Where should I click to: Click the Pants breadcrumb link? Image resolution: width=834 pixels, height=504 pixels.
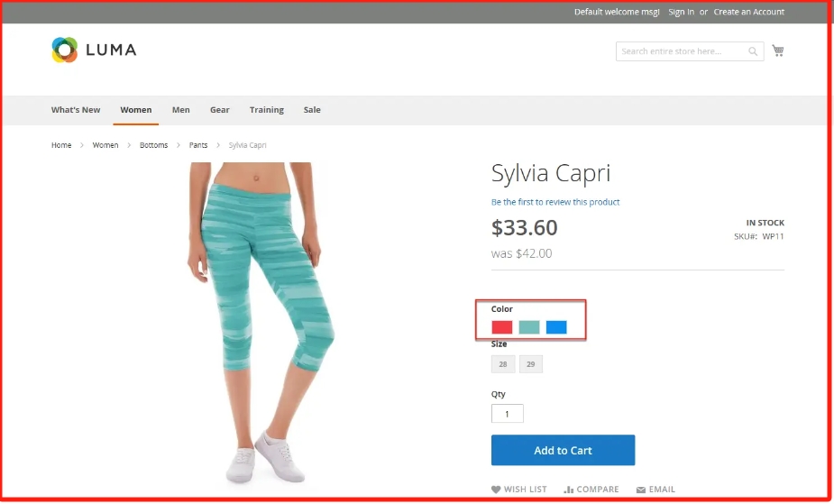[x=198, y=145]
